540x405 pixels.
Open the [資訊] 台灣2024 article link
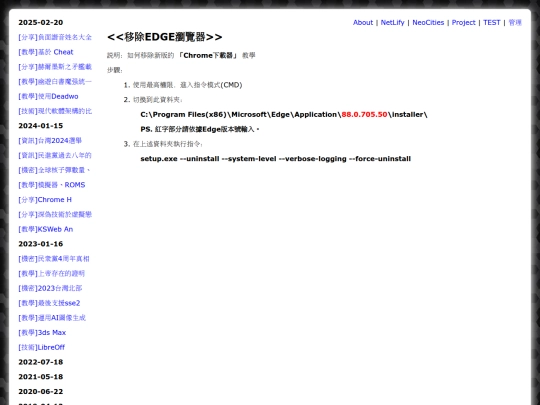(x=50, y=141)
